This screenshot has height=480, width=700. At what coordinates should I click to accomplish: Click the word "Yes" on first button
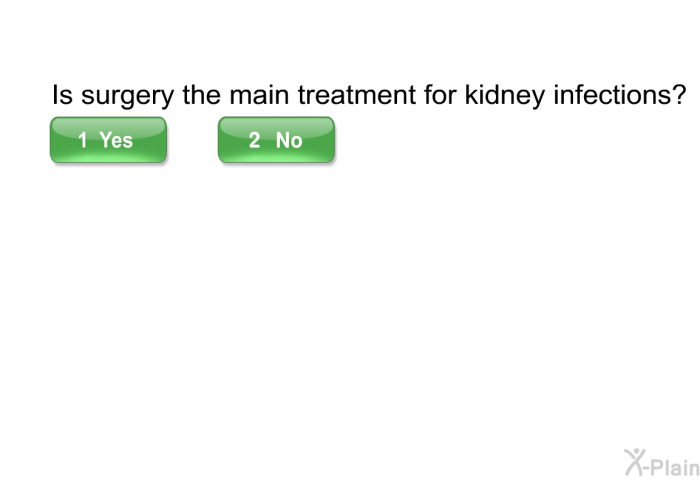pos(116,140)
